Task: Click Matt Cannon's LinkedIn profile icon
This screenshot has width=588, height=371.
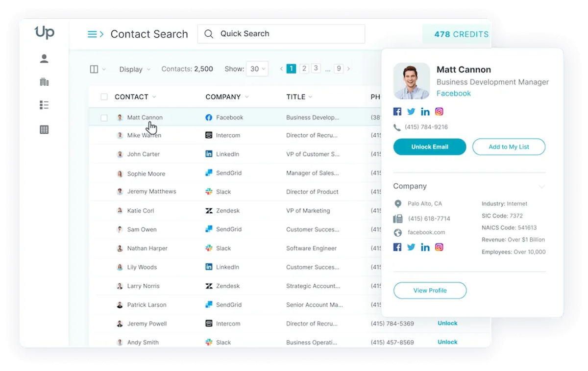Action: [425, 111]
